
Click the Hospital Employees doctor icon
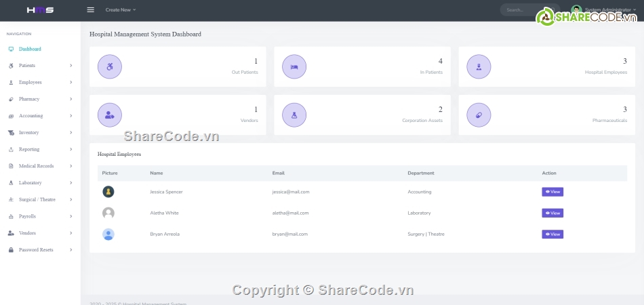[479, 66]
